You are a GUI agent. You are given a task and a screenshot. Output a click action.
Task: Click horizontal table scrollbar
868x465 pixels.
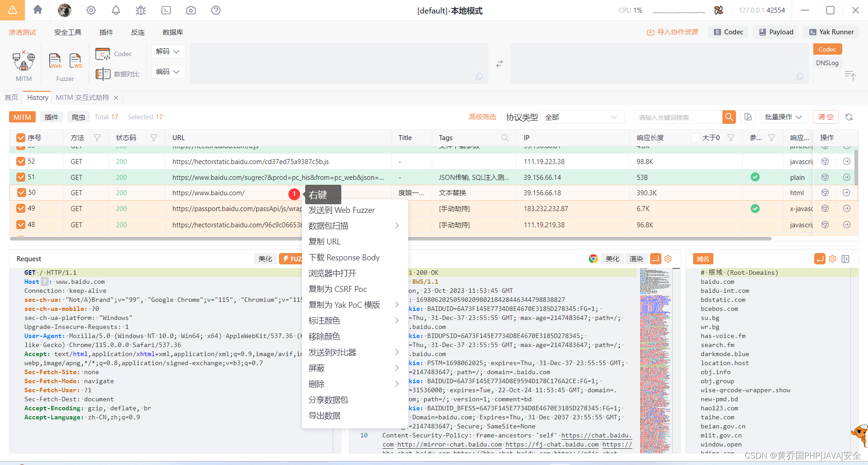[x=391, y=239]
